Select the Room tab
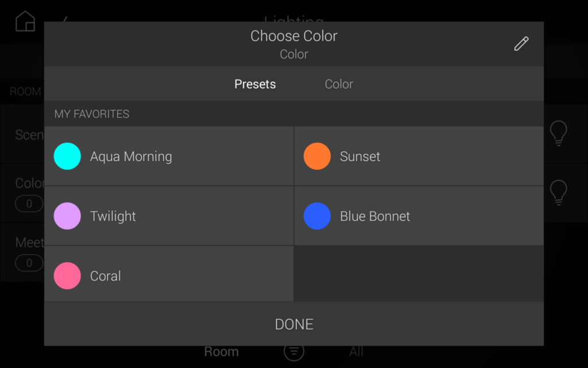 click(222, 351)
